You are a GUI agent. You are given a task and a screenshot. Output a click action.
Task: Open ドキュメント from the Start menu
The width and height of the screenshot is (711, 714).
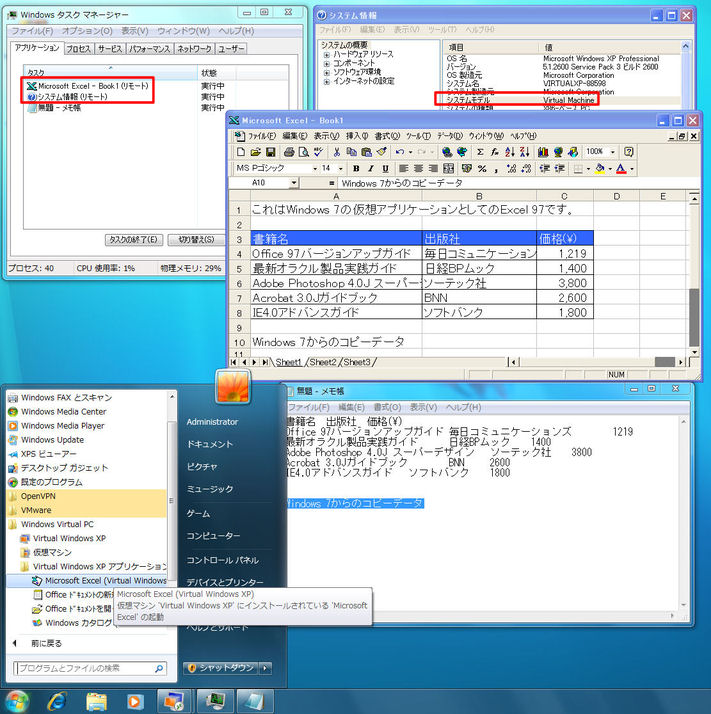click(x=210, y=444)
